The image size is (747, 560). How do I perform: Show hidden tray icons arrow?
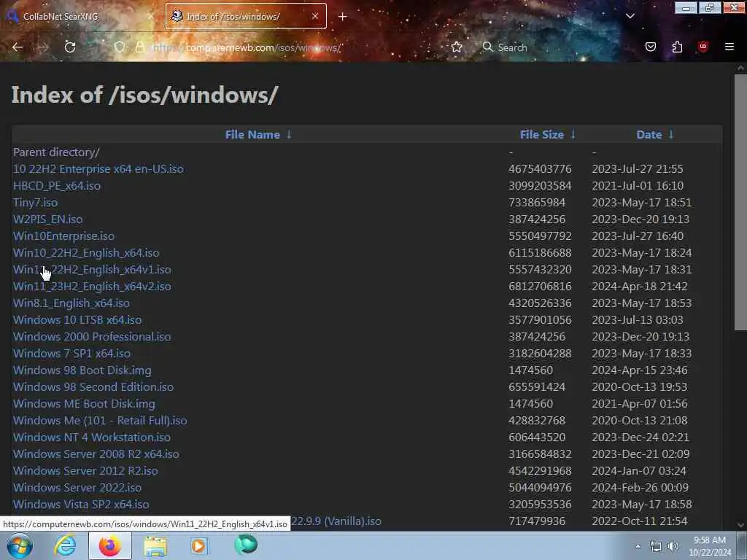(638, 546)
